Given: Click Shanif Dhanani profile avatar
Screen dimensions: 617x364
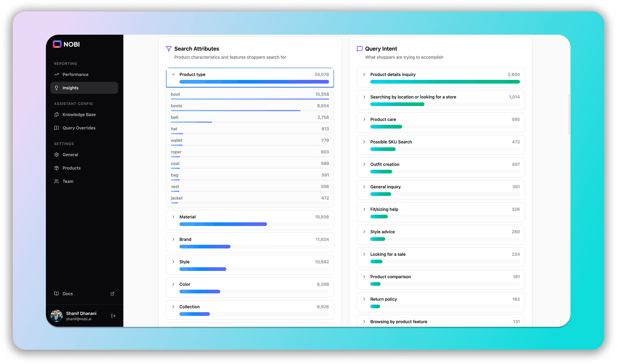Looking at the screenshot, I should (x=57, y=316).
